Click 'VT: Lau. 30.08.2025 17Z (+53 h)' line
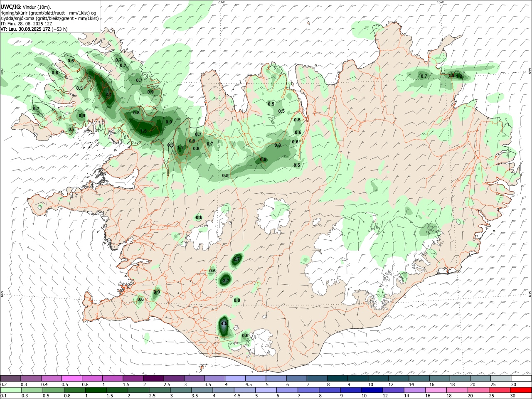Viewport: 532px width, 399px height. pos(34,29)
